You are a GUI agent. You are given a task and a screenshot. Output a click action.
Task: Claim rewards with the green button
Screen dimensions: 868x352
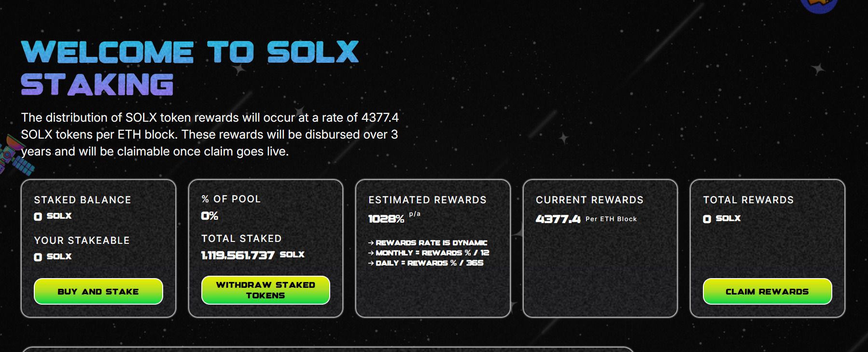[767, 291]
